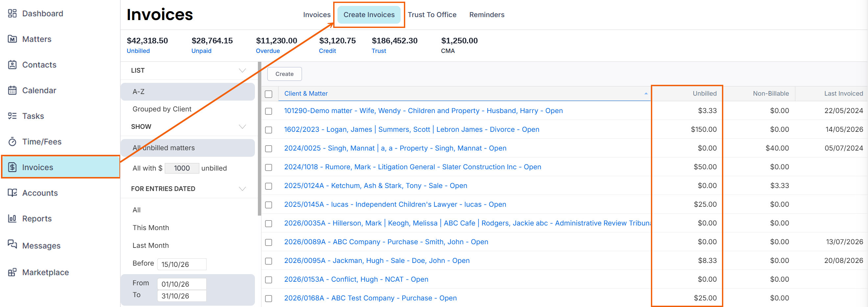
Task: Select Grouped by Client list option
Action: click(162, 109)
